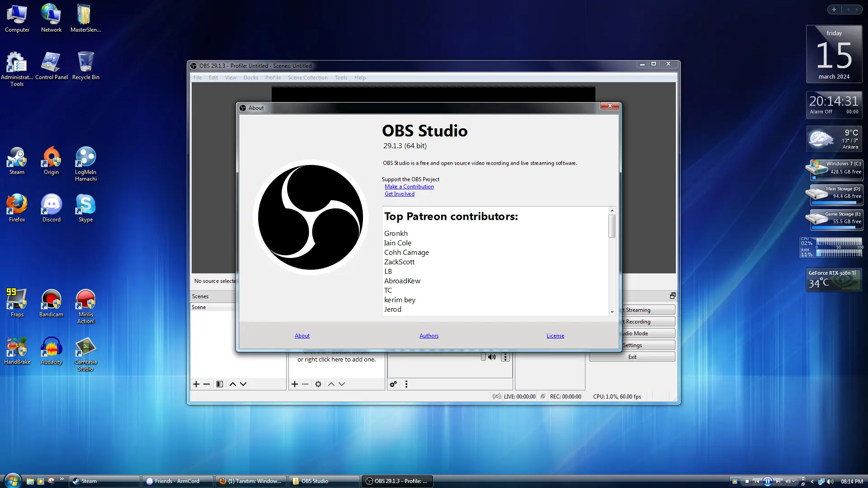This screenshot has height=488, width=868.
Task: Add a new scene with plus icon
Action: click(196, 384)
